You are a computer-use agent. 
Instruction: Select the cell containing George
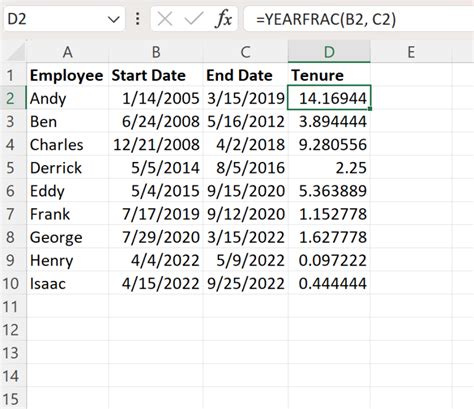tap(68, 237)
